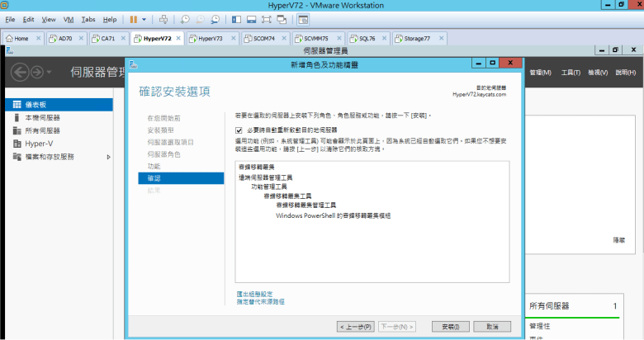The image size is (644, 340).
Task: Open the VM menu
Action: 67,18
